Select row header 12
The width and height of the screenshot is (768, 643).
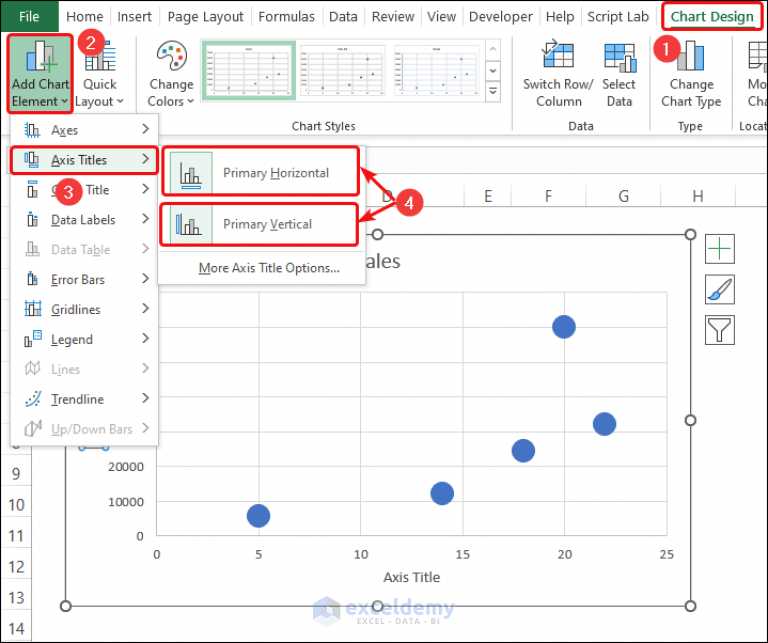(16, 567)
